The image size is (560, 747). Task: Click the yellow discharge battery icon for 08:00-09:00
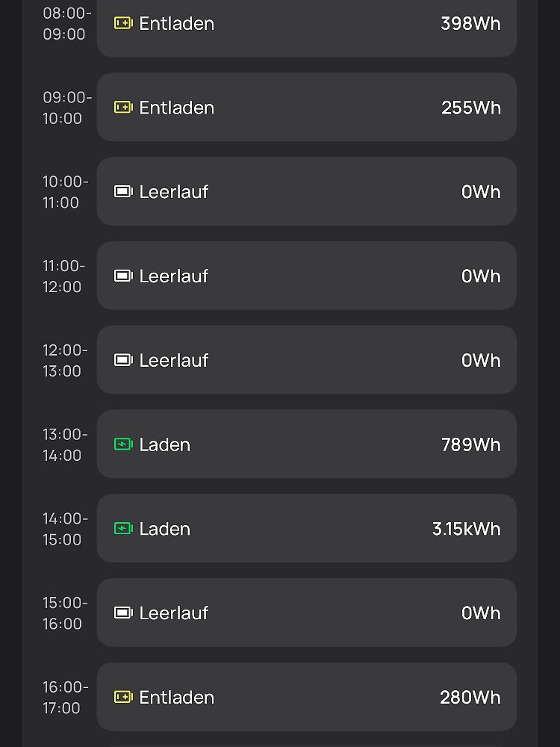(x=123, y=23)
